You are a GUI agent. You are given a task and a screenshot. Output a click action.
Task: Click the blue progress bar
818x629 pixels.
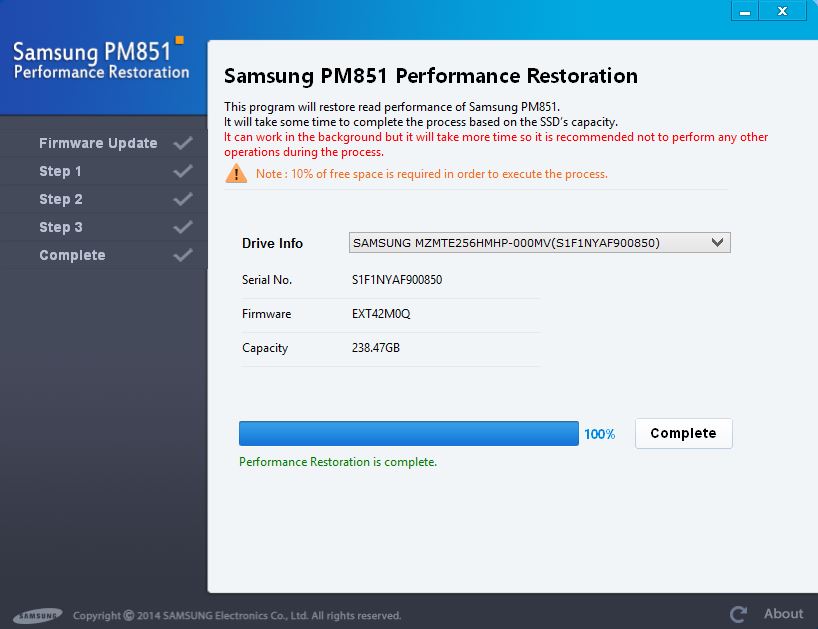coord(408,433)
